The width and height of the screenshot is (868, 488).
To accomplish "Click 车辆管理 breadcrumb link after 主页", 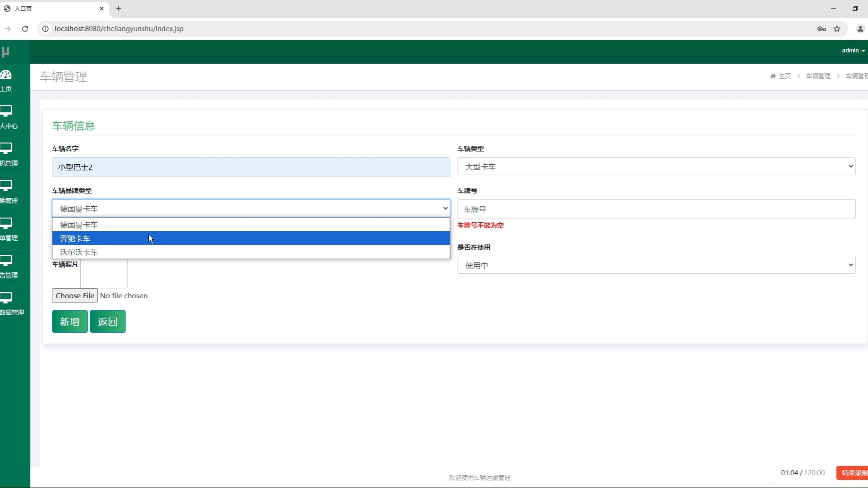I will pos(818,76).
